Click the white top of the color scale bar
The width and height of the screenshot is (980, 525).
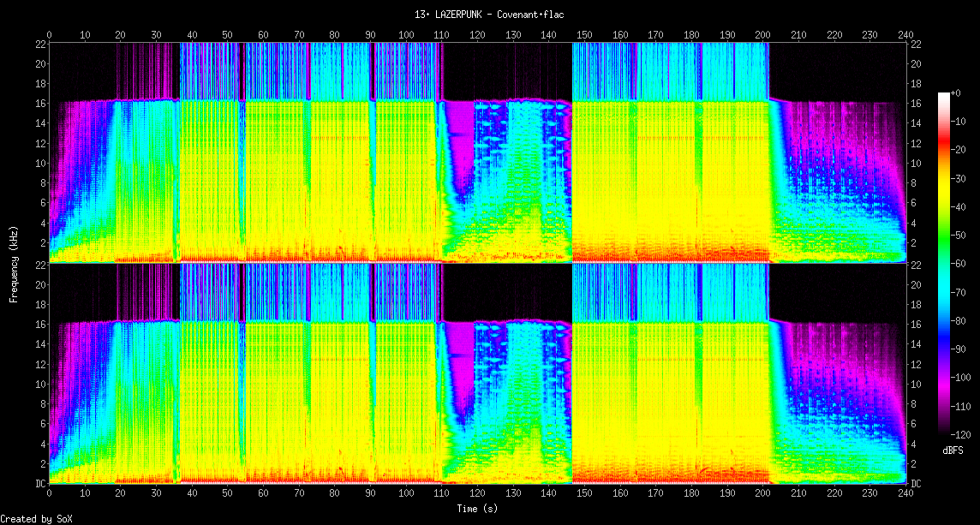[943, 95]
